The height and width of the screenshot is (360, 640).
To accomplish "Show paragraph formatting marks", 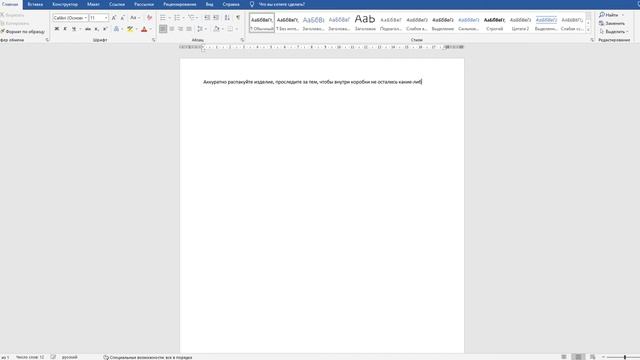I will tap(238, 18).
